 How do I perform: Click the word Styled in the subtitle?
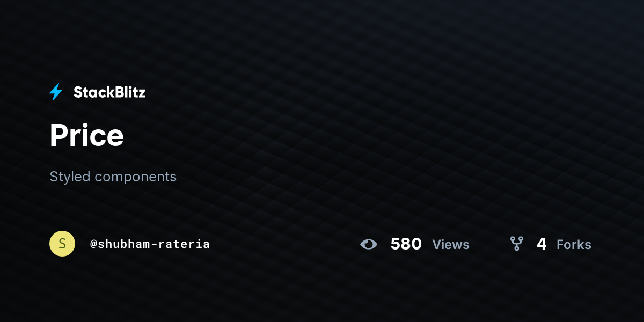tap(70, 177)
